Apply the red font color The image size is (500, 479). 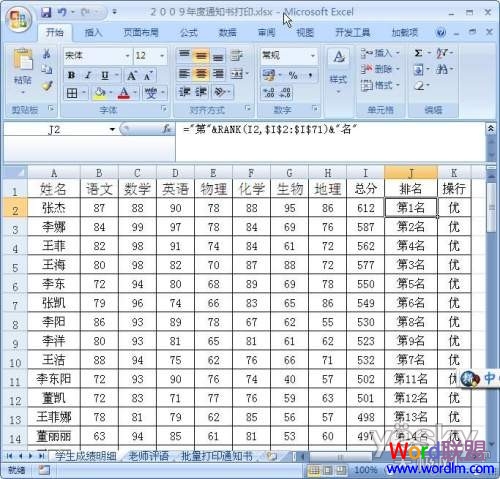click(124, 93)
